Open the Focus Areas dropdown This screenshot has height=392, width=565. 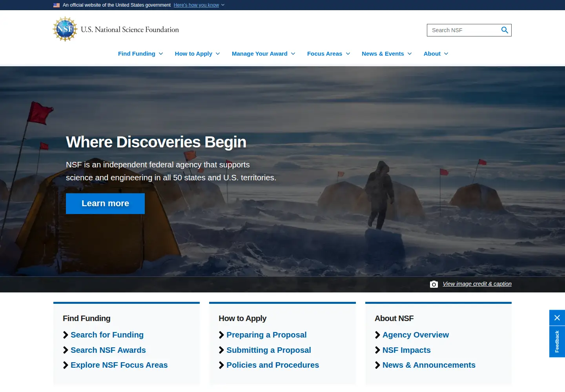pyautogui.click(x=329, y=54)
